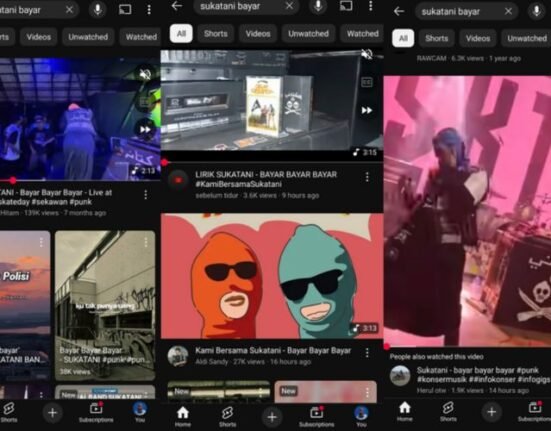Select the Unwatched filter in middle panel

point(308,34)
